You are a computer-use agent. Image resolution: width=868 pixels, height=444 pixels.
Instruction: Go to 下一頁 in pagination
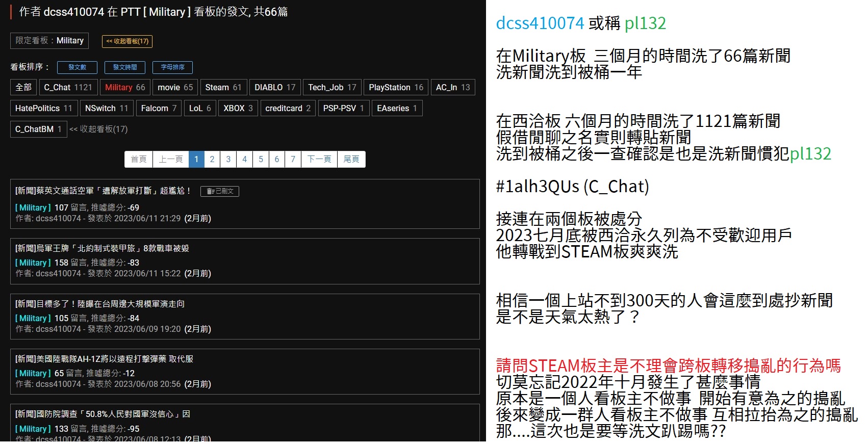point(319,159)
